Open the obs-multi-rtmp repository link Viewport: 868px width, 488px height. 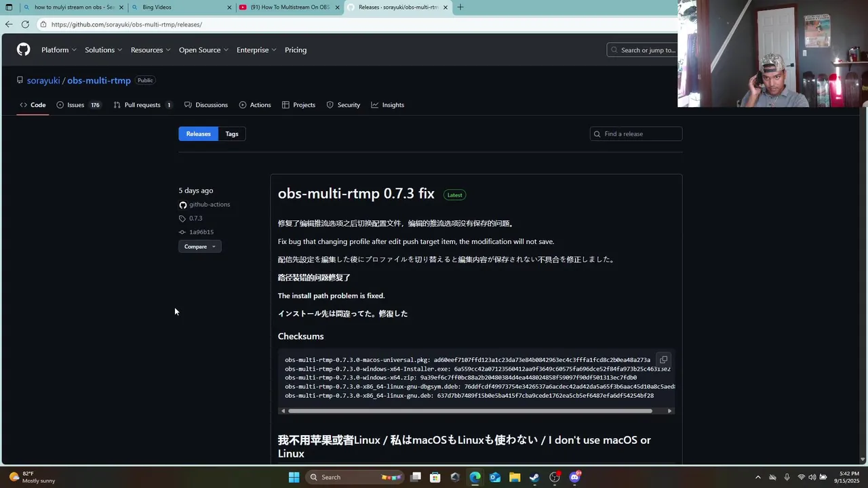point(99,81)
